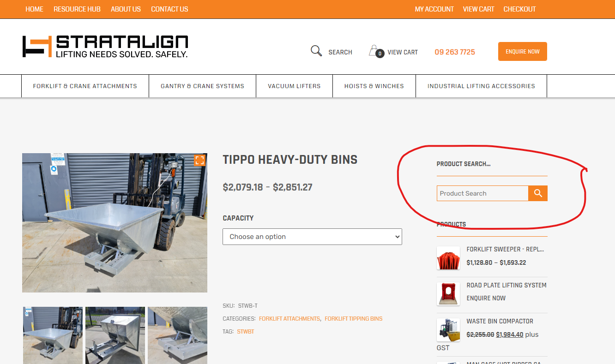Open RESOURCE HUB page
This screenshot has width=615, height=364.
coord(77,9)
